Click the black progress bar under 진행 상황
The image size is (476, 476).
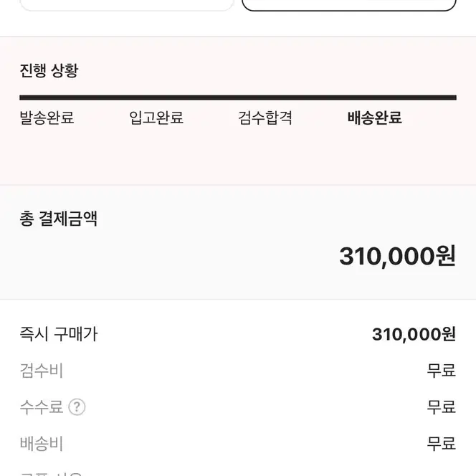[238, 97]
